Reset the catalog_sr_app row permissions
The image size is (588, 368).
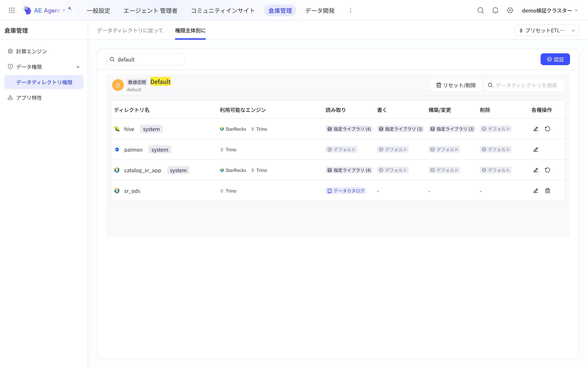[x=547, y=170]
